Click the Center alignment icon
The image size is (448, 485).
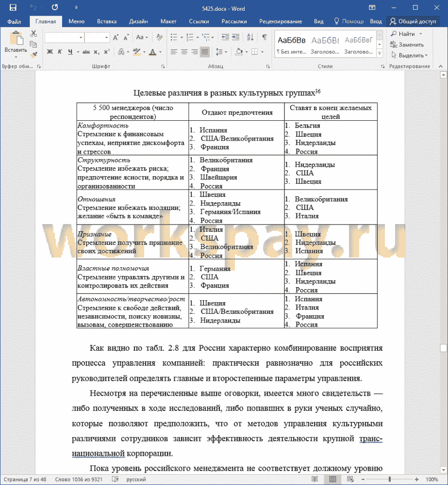pyautogui.click(x=184, y=52)
